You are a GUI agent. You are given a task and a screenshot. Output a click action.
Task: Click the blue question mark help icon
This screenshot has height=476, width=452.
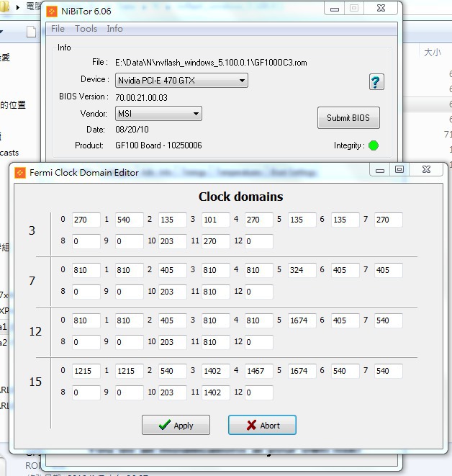pyautogui.click(x=376, y=81)
